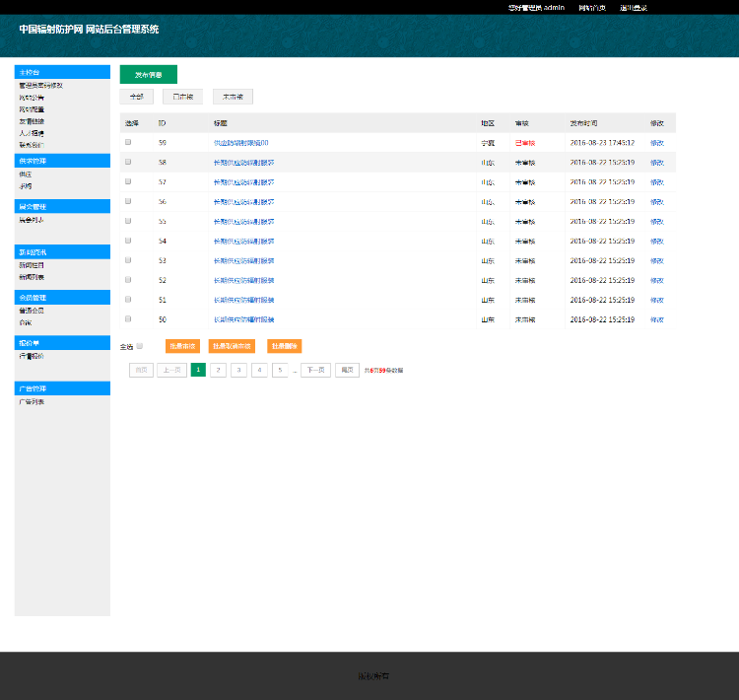Select 广告列表 in the sidebar menu
Screen dimensions: 739x700
32,402
